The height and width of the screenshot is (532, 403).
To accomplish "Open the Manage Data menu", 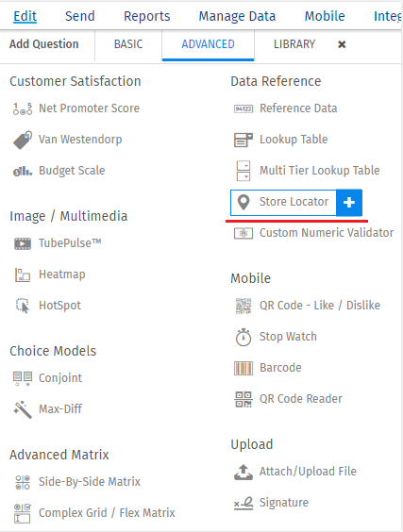I will [x=237, y=16].
